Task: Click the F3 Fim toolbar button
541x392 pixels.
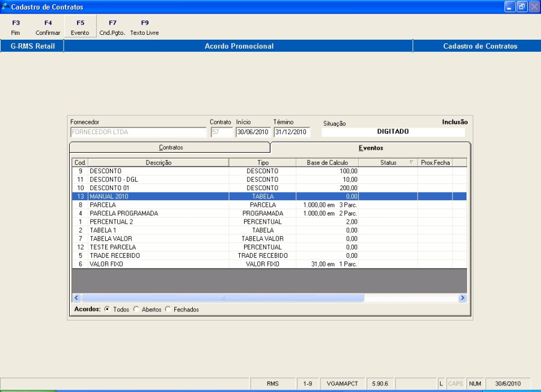Action: point(16,27)
